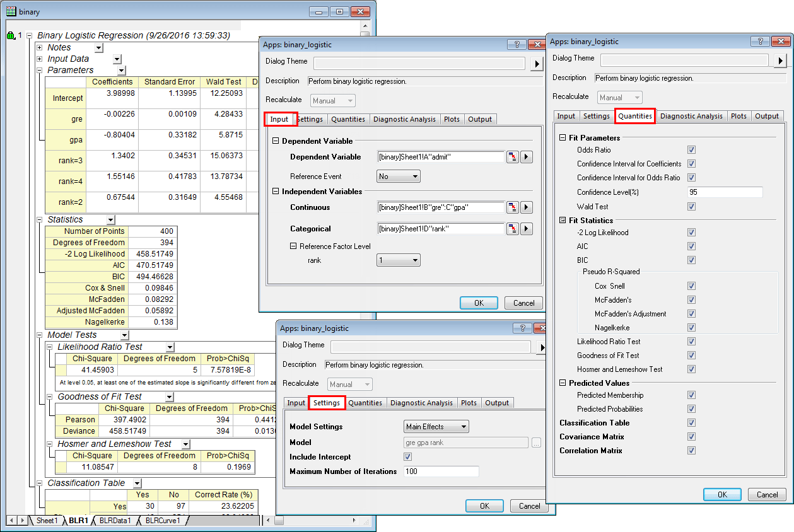Screen dimensions: 794x532
Task: Click the help question mark on the Quantities dialog
Action: click(760, 42)
